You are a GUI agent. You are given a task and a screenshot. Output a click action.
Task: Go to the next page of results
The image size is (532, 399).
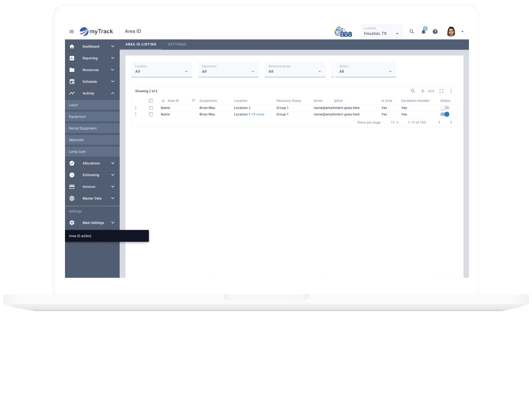click(x=451, y=122)
